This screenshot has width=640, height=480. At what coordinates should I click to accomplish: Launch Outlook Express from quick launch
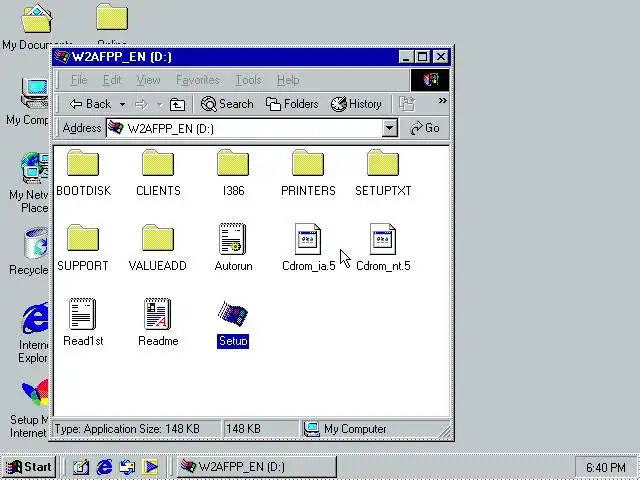(127, 467)
